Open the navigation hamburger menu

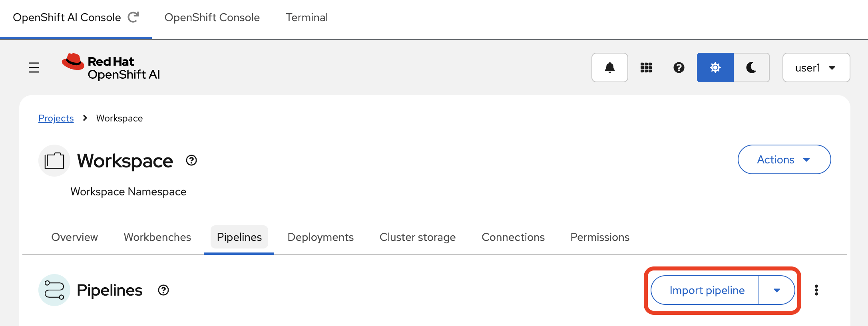pyautogui.click(x=34, y=68)
